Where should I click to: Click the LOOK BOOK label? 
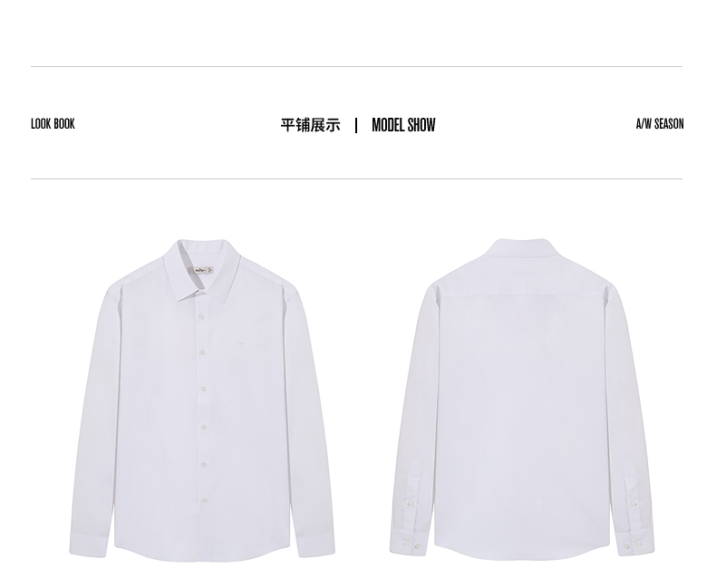[x=53, y=124]
